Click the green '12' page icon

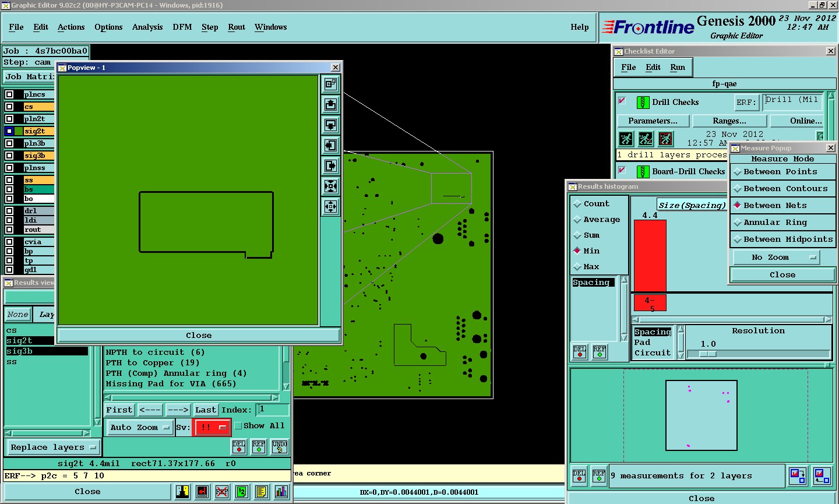pos(242,492)
